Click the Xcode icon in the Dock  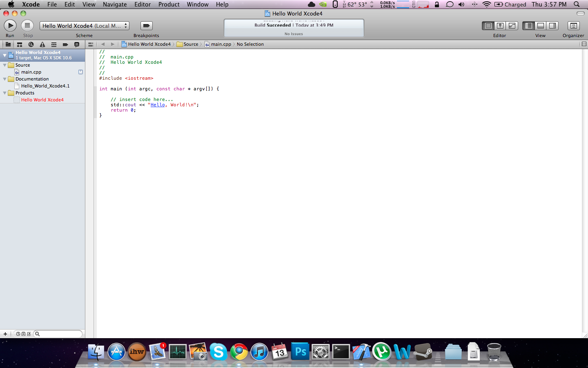(x=361, y=352)
